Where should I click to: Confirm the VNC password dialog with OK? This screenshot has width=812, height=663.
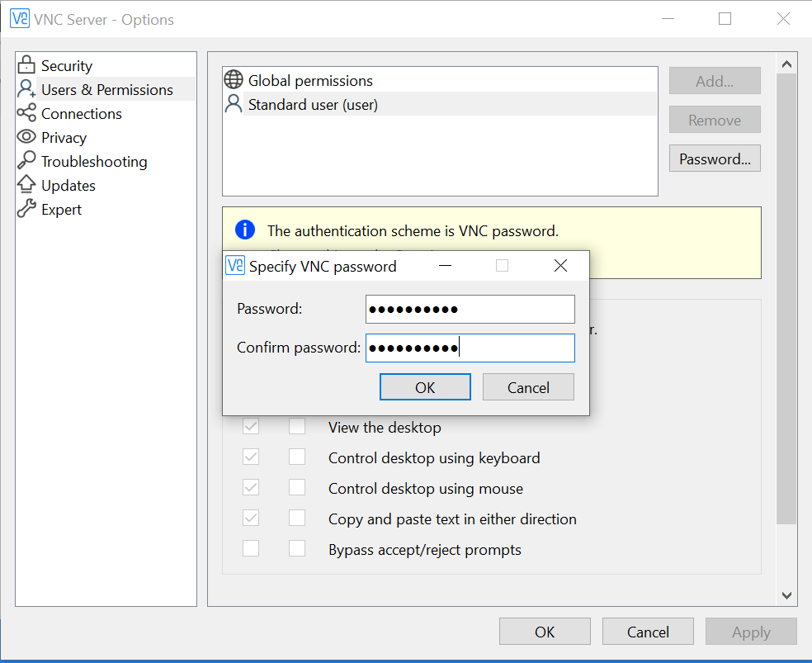point(425,387)
